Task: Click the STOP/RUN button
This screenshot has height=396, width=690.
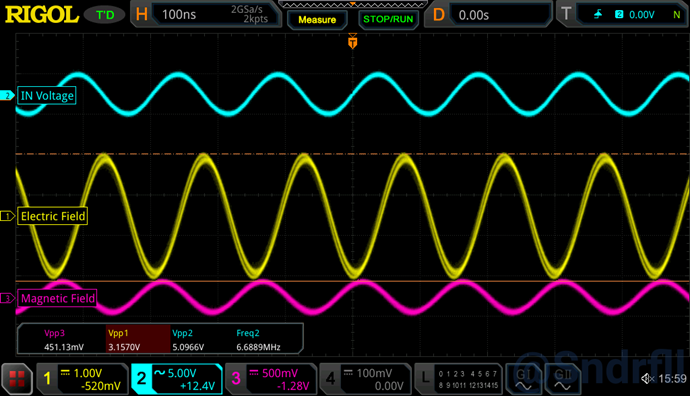Action: 388,19
